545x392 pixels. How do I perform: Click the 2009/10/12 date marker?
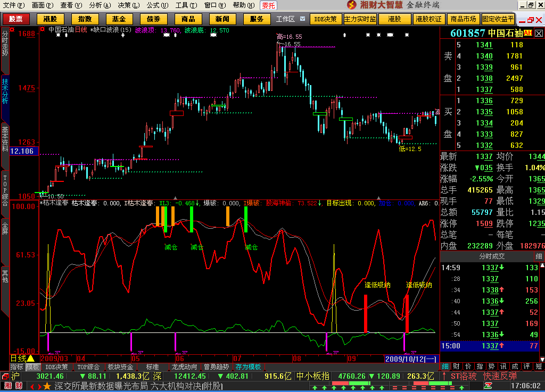[x=411, y=358]
